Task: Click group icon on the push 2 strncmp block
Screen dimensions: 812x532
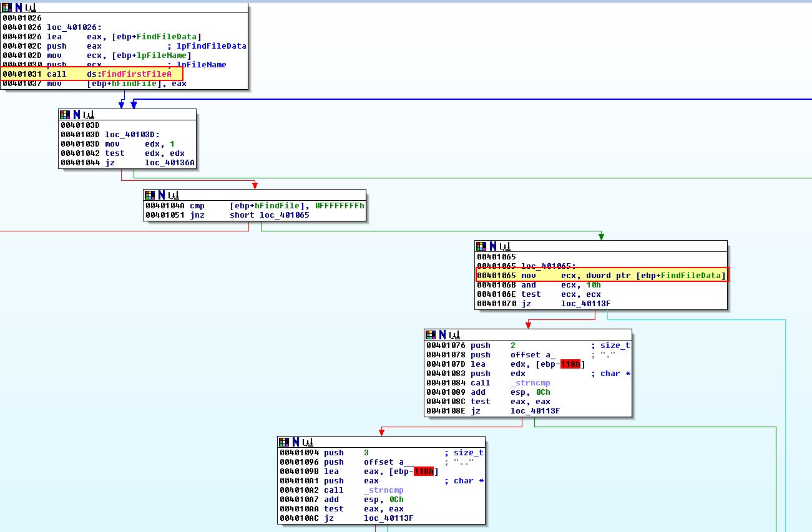Action: [455, 334]
